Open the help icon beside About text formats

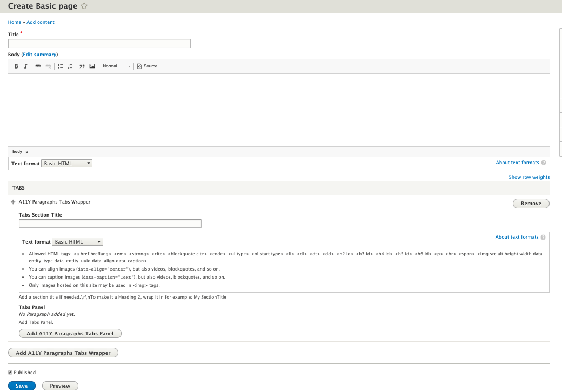pos(544,163)
